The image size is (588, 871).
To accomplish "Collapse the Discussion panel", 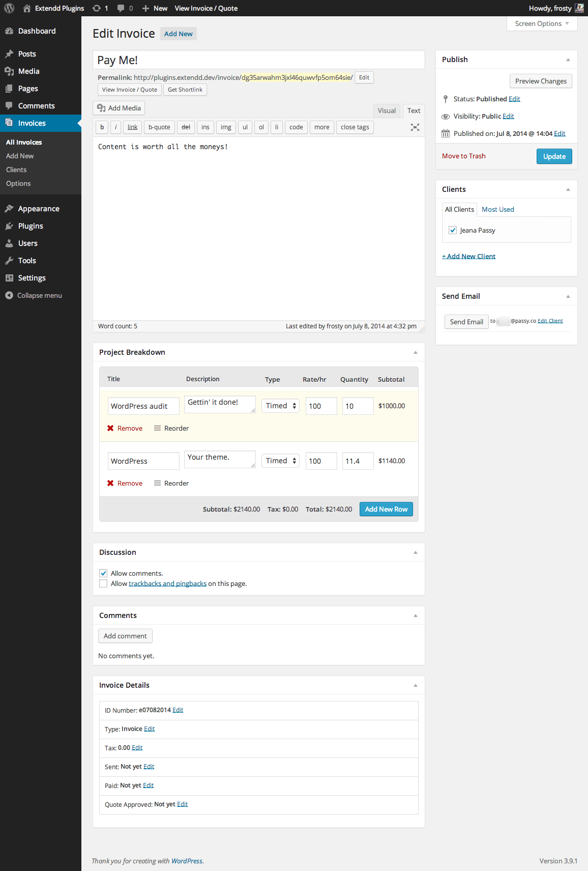I will (x=416, y=552).
